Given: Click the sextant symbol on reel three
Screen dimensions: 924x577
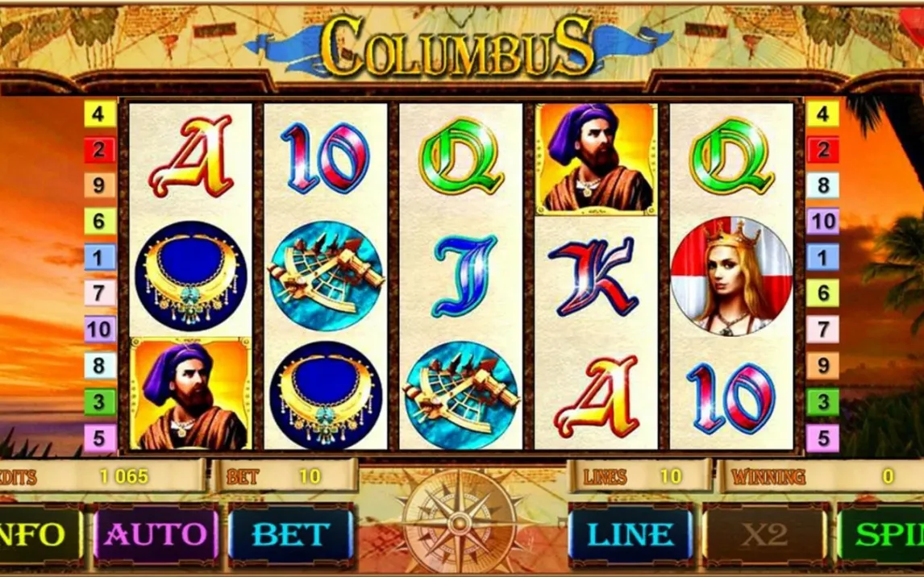Looking at the screenshot, I should (461, 395).
